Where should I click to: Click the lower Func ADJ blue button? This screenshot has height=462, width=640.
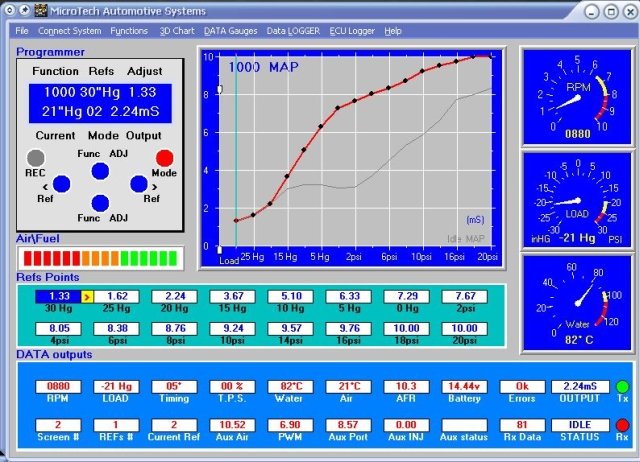pyautogui.click(x=100, y=203)
